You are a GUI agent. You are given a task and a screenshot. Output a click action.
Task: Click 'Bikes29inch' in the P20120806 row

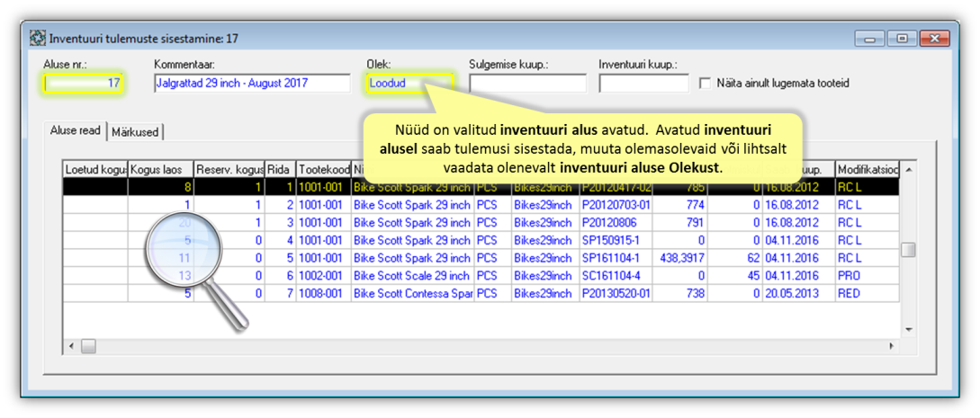point(545,222)
